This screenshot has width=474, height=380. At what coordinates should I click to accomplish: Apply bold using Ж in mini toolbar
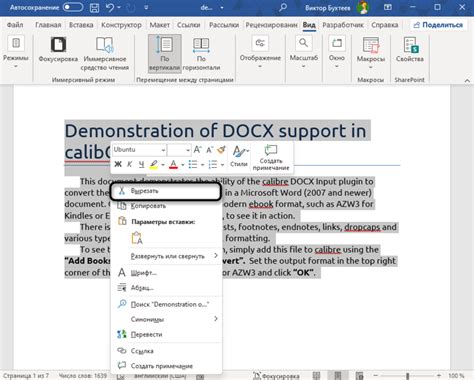(118, 164)
